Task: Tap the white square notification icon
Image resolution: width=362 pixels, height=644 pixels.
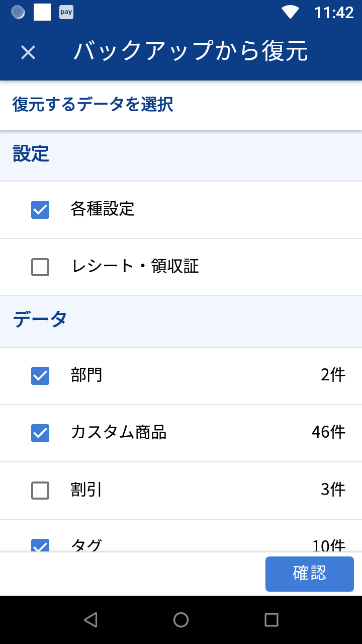Action: coord(42,12)
